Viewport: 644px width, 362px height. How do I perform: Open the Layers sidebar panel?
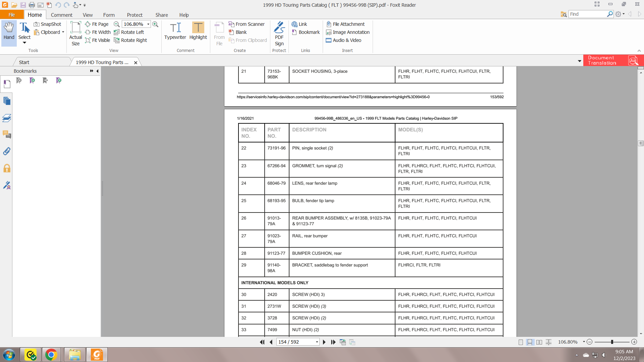(7, 118)
